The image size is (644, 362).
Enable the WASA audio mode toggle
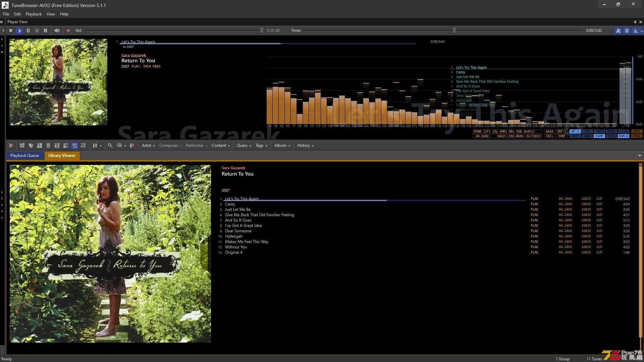(549, 131)
